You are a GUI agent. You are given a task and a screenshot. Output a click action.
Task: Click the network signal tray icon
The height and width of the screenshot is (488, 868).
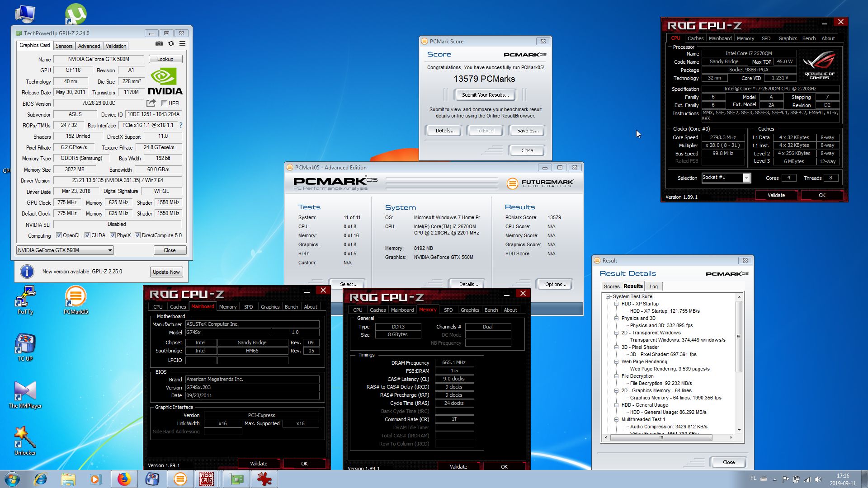click(x=807, y=479)
